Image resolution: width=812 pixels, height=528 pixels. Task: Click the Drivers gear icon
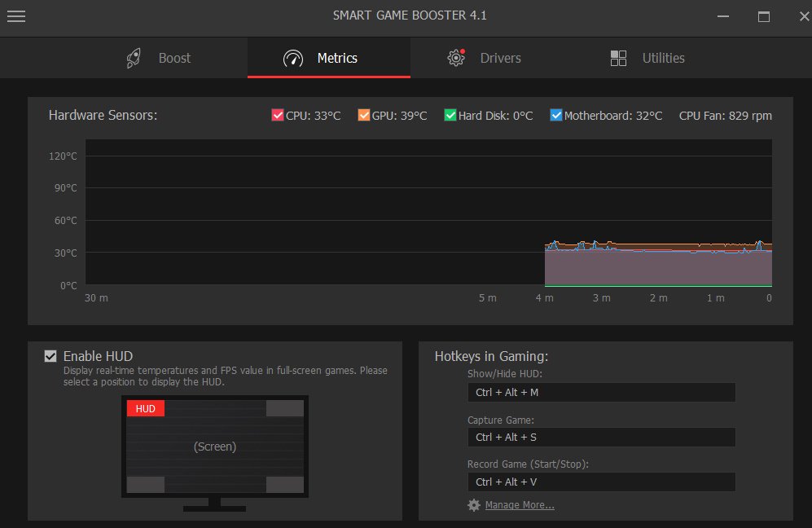pos(456,58)
